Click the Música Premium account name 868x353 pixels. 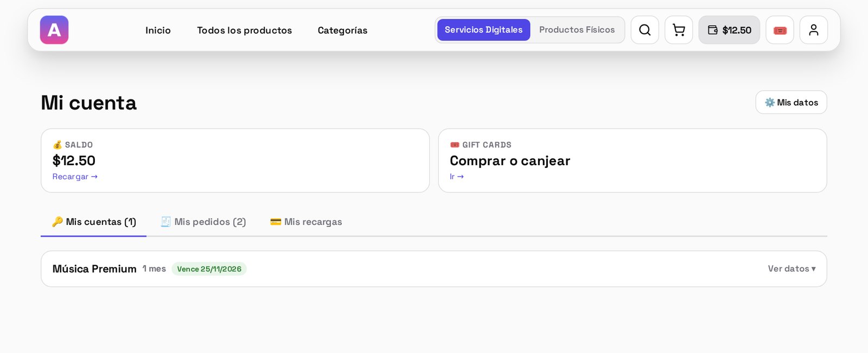point(94,269)
